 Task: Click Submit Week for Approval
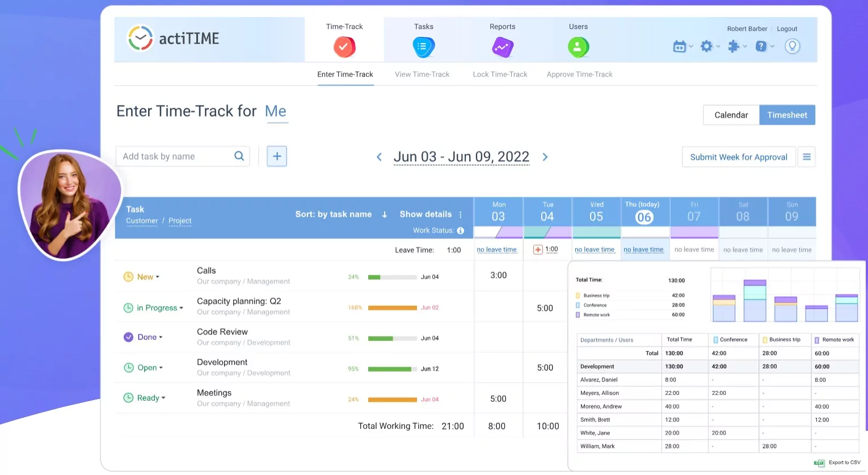tap(739, 157)
